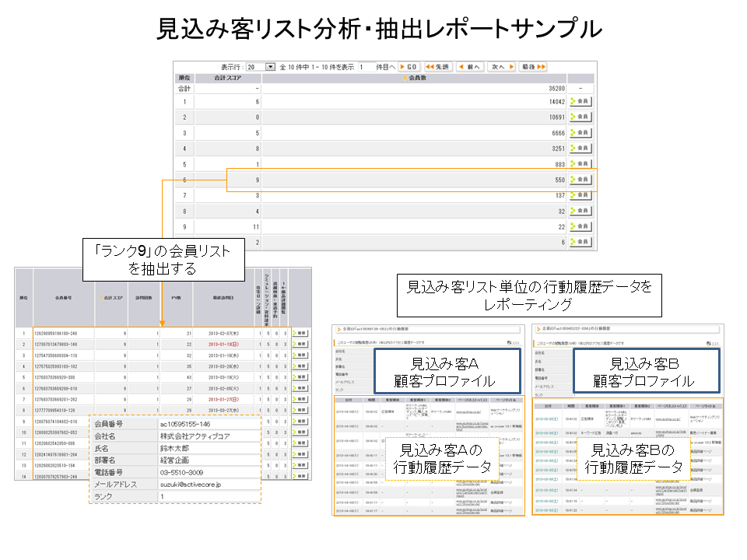Select the ac10595155-146 member number value

pyautogui.click(x=185, y=424)
